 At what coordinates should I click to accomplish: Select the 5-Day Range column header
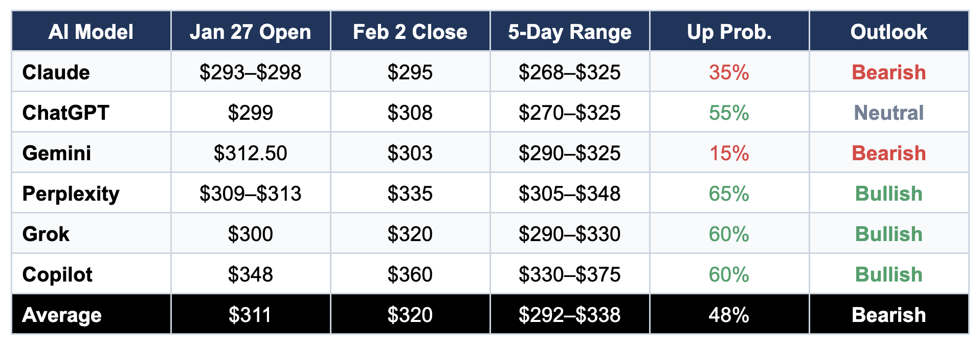click(x=570, y=32)
